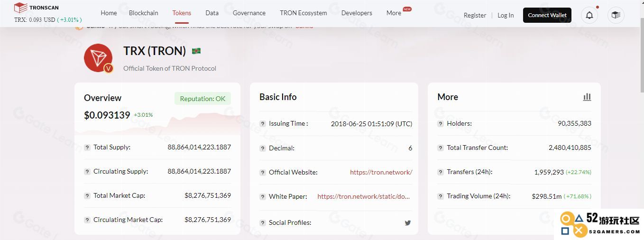This screenshot has height=240, width=644.
Task: Expand the More menu in navigation
Action: [x=394, y=13]
